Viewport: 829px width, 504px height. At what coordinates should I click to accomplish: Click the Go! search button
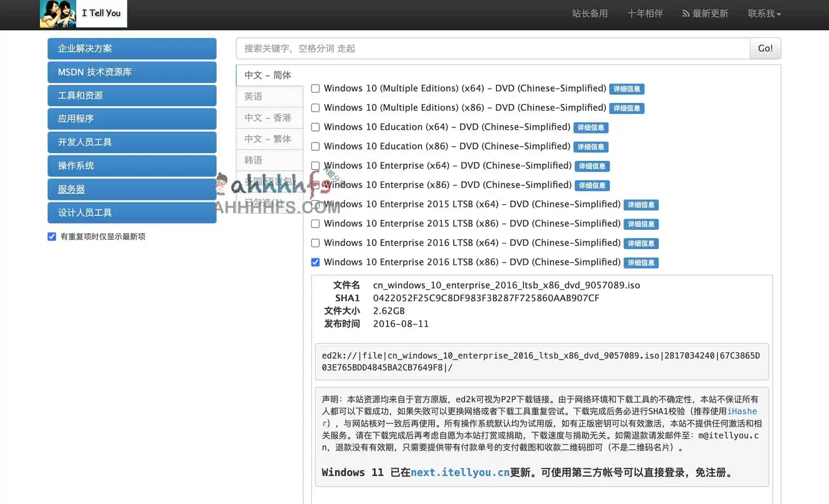coord(765,48)
